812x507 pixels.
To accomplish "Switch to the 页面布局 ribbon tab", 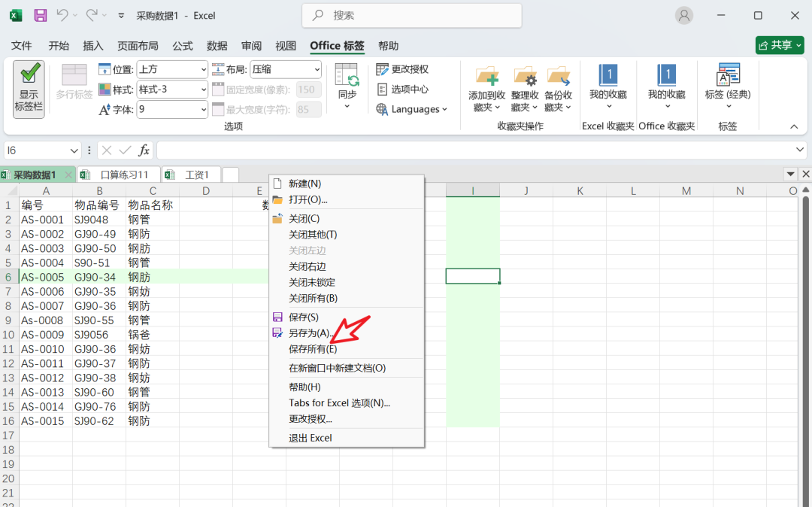I will [138, 46].
